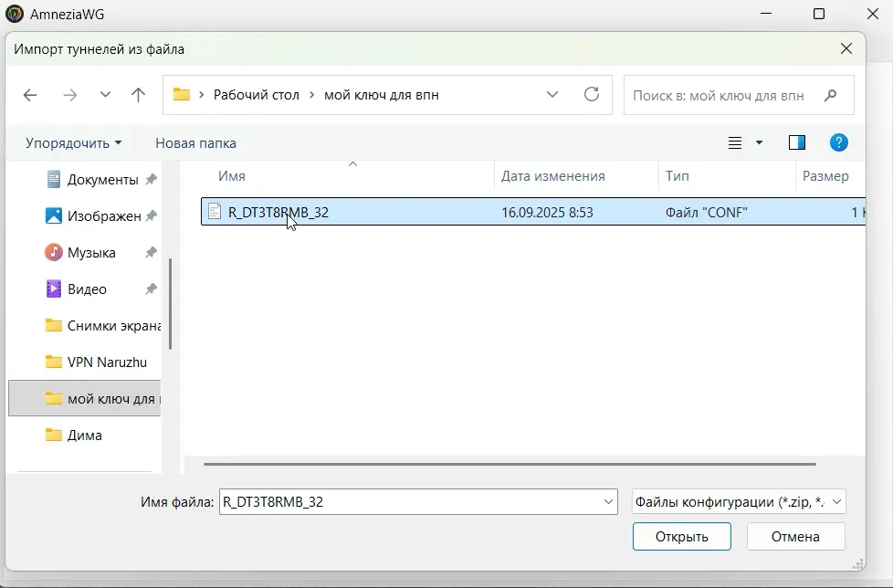Open help with the question mark icon

pyautogui.click(x=838, y=142)
